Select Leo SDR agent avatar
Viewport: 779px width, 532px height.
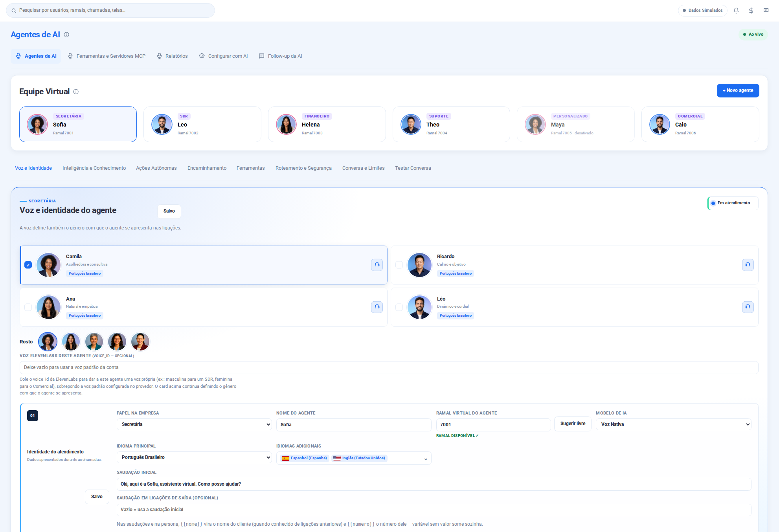pos(162,124)
